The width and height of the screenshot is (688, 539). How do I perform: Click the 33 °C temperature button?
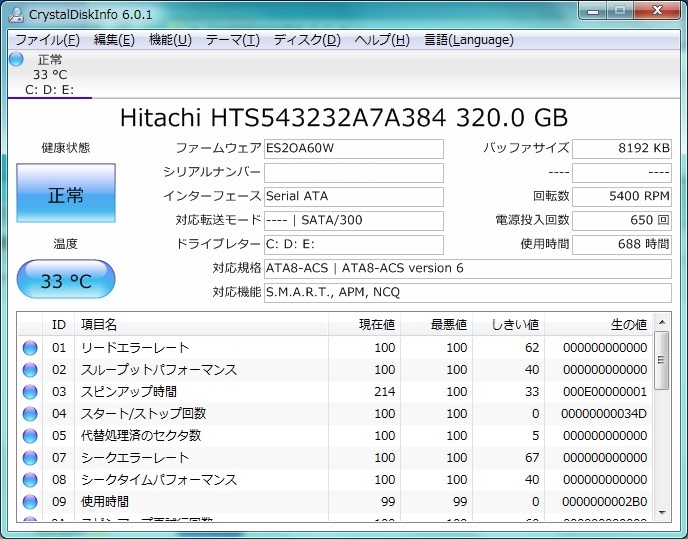(66, 279)
